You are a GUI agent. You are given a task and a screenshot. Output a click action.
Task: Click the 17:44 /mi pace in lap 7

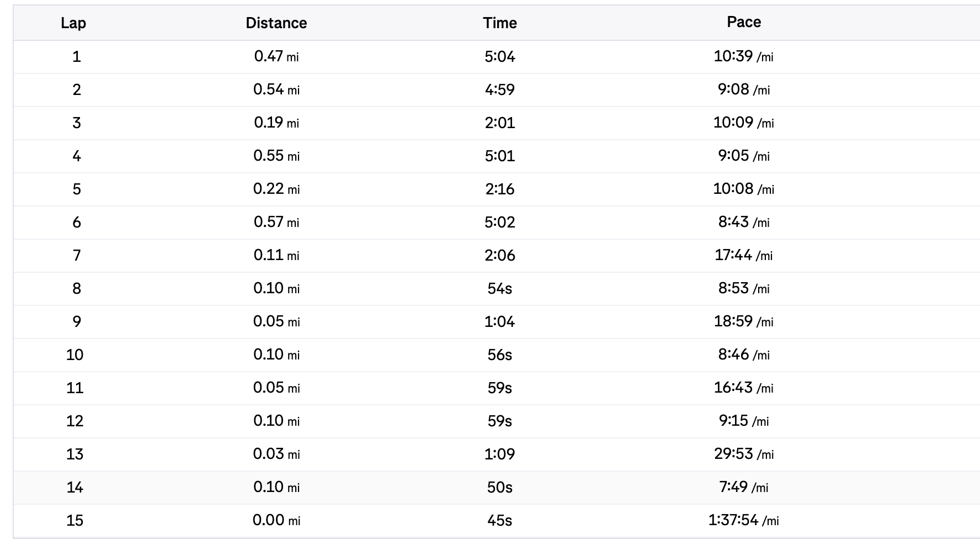click(743, 255)
